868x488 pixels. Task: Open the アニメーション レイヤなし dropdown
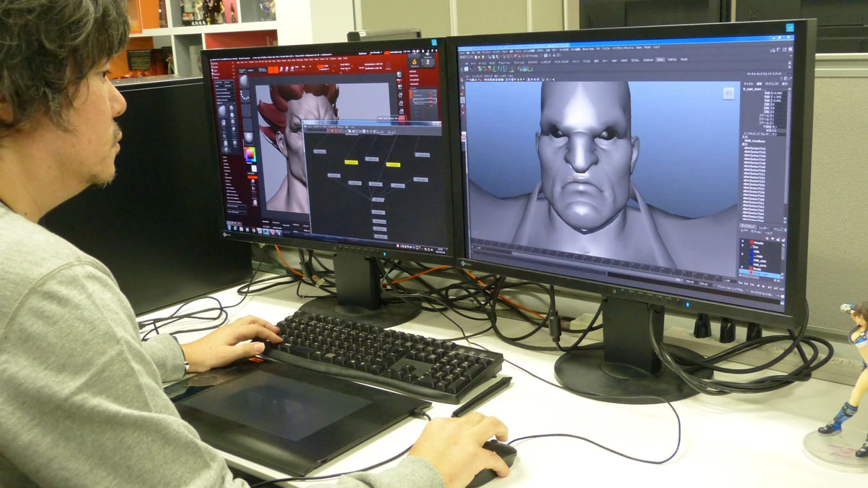(x=731, y=289)
